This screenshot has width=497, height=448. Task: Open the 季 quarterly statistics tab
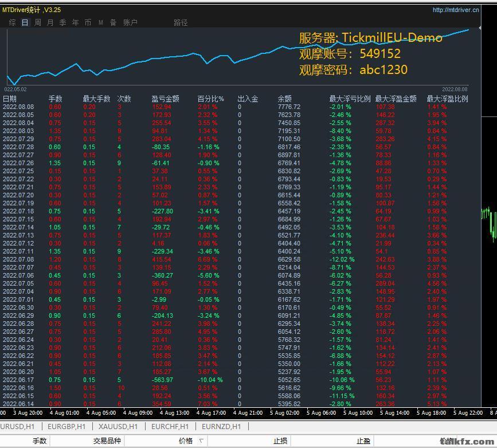pos(62,22)
